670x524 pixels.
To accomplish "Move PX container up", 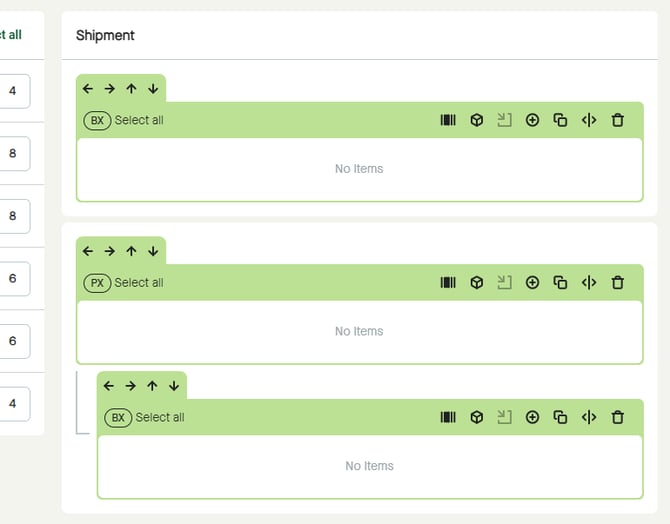I will tap(131, 251).
